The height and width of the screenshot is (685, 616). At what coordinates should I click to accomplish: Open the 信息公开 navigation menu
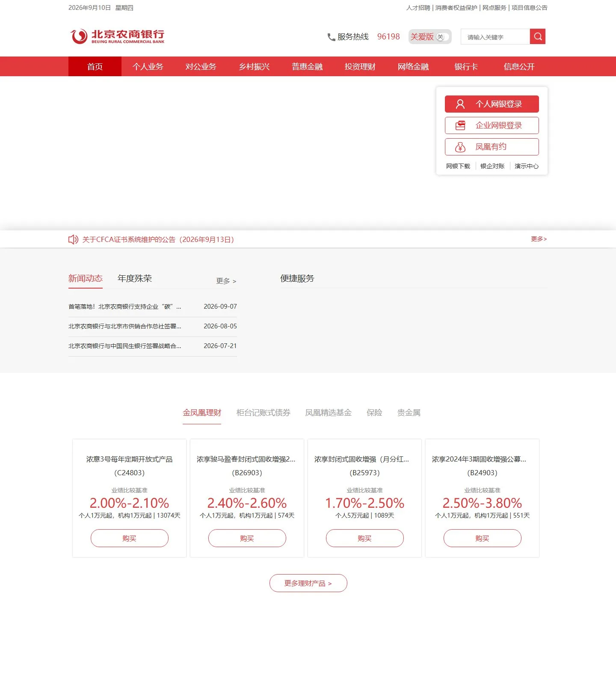click(x=519, y=66)
